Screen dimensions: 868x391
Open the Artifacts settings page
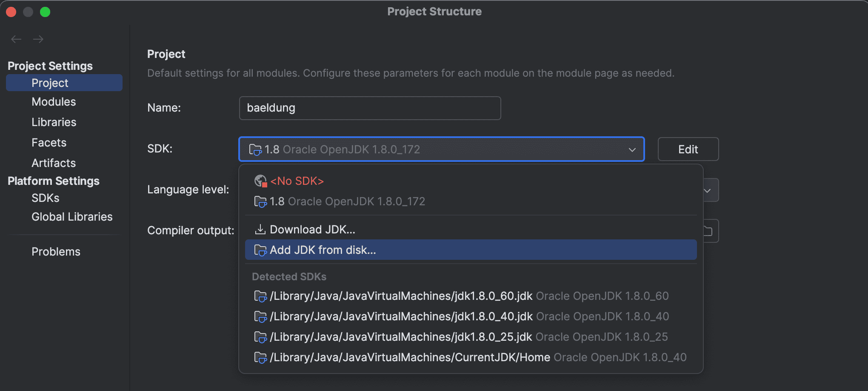point(54,163)
